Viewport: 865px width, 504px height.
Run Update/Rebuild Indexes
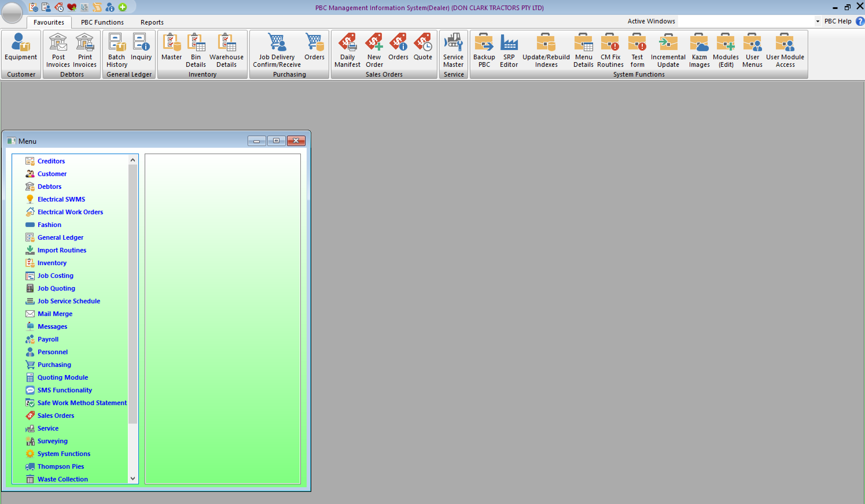click(546, 50)
